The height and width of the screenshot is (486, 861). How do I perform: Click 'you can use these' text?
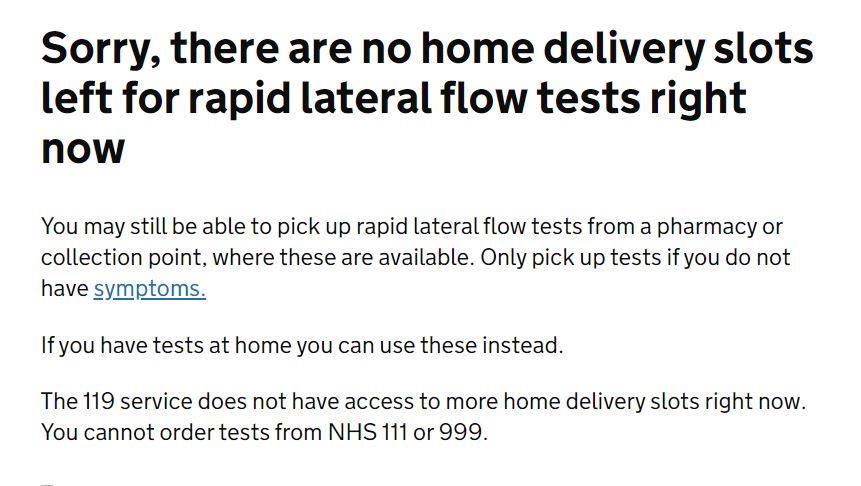(387, 345)
